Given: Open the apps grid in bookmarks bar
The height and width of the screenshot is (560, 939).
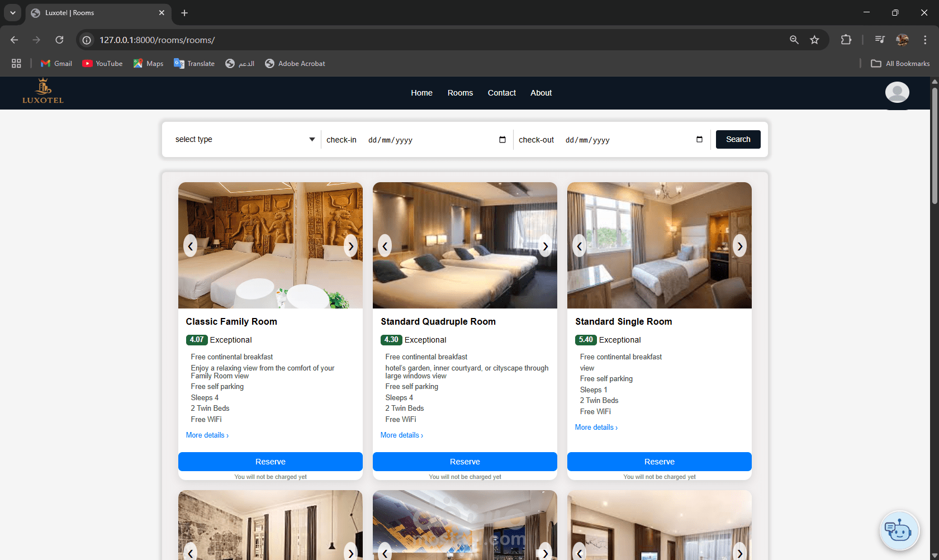Looking at the screenshot, I should [16, 64].
